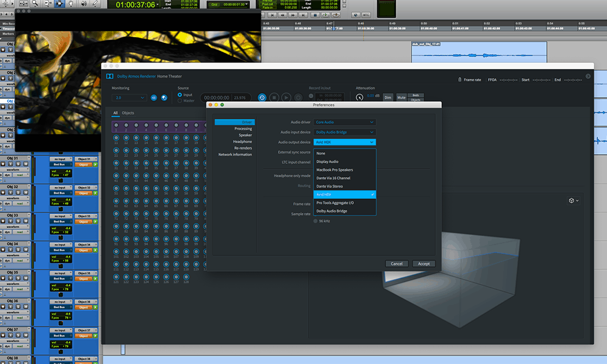Viewport: 607px width, 364px height.
Task: Start playback in Dolby Renderer transport
Action: click(286, 98)
